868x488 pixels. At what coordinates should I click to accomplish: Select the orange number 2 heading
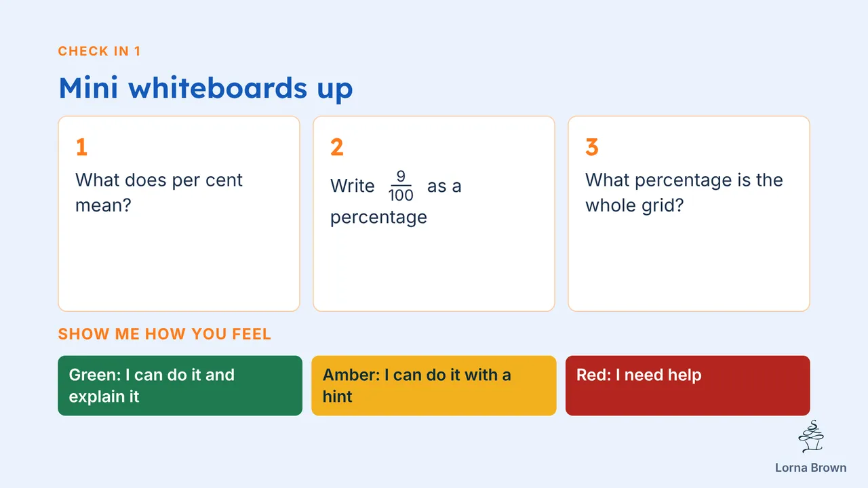[x=337, y=147]
